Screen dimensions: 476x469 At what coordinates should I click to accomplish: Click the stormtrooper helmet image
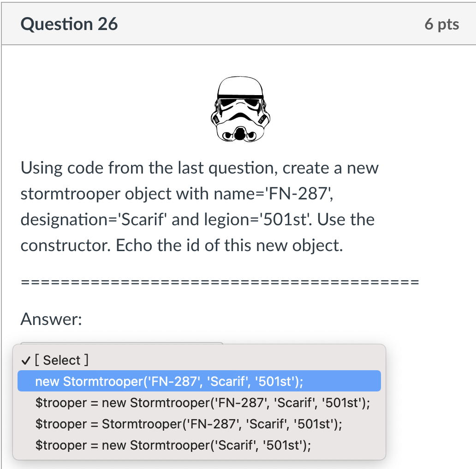click(x=240, y=108)
